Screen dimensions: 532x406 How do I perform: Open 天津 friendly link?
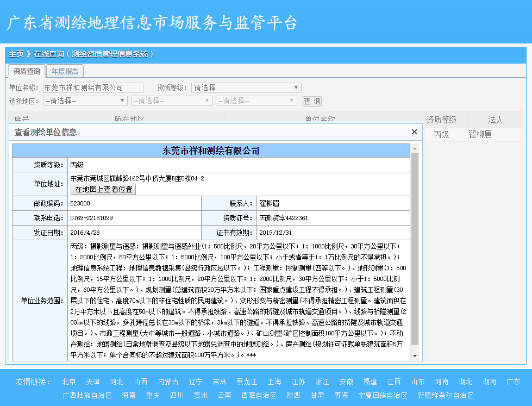pos(92,382)
